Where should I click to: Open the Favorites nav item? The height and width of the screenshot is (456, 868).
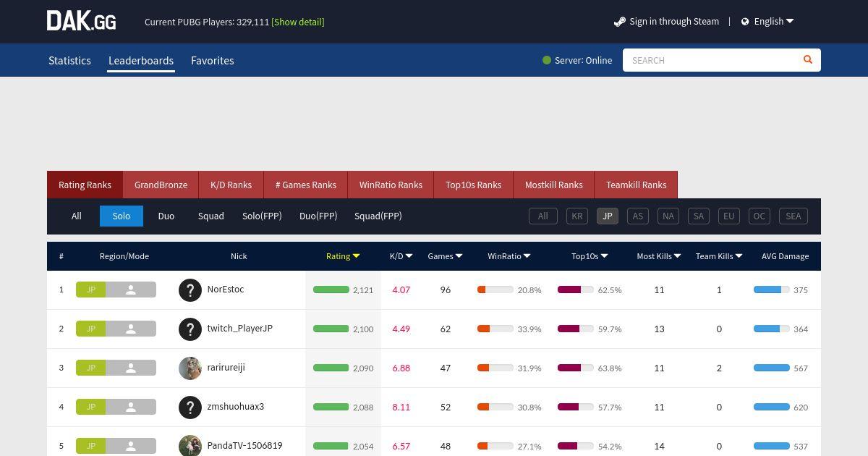click(x=213, y=61)
